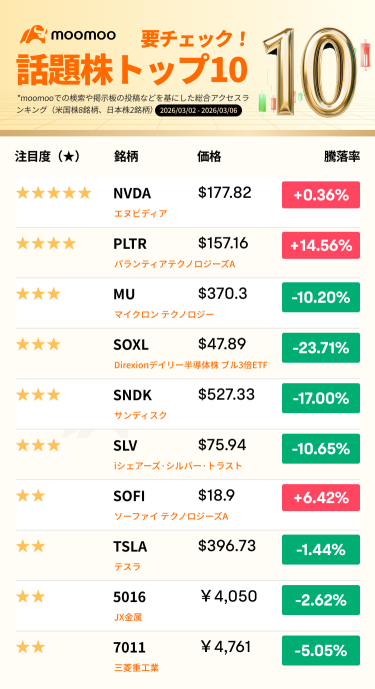Click the golden number 10 graphic
375x689 pixels.
311,72
